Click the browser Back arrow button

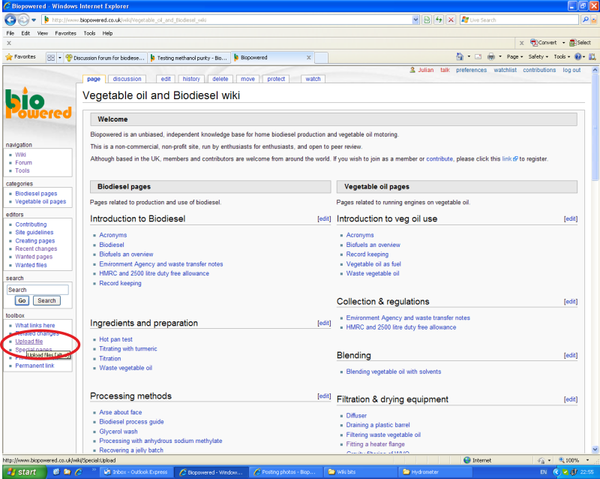point(11,19)
